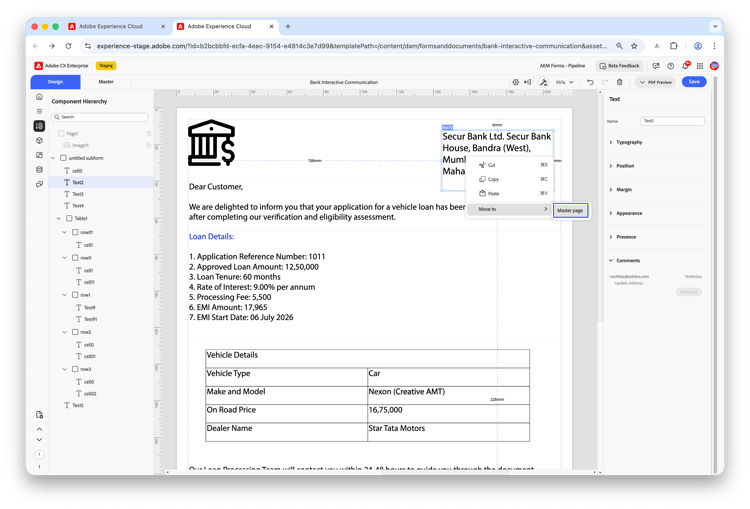Tick the Page1 checkbox in hierarchy

(61, 133)
